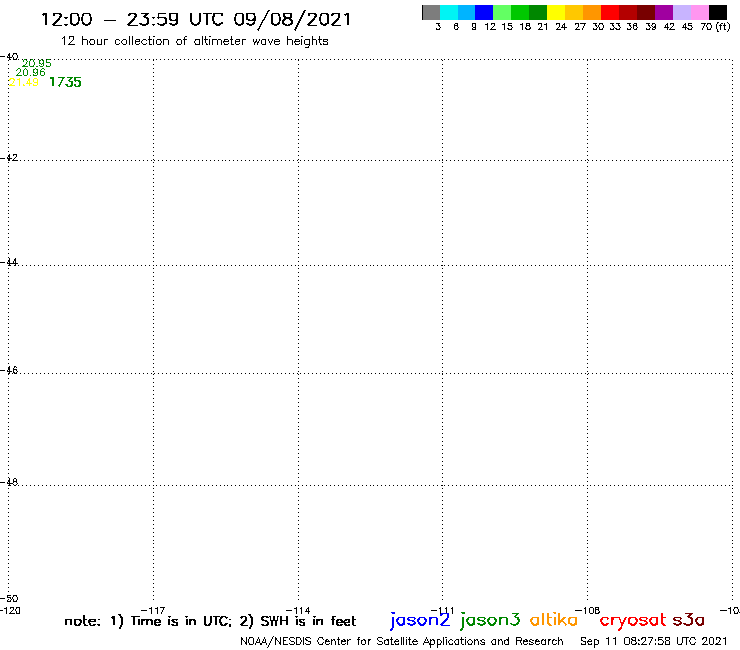Click the cyan 6 ft color swatch
Image resolution: width=740 pixels, height=650 pixels.
(449, 12)
